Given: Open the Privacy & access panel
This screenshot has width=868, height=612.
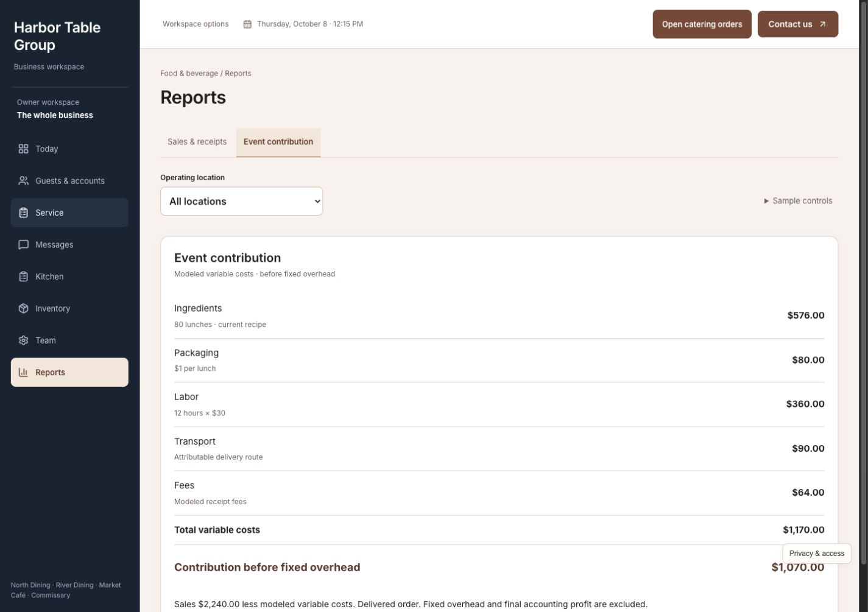Looking at the screenshot, I should [x=816, y=554].
